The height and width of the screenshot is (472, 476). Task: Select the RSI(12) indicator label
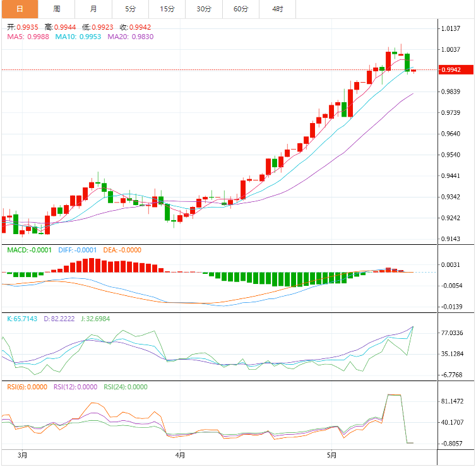(76, 387)
